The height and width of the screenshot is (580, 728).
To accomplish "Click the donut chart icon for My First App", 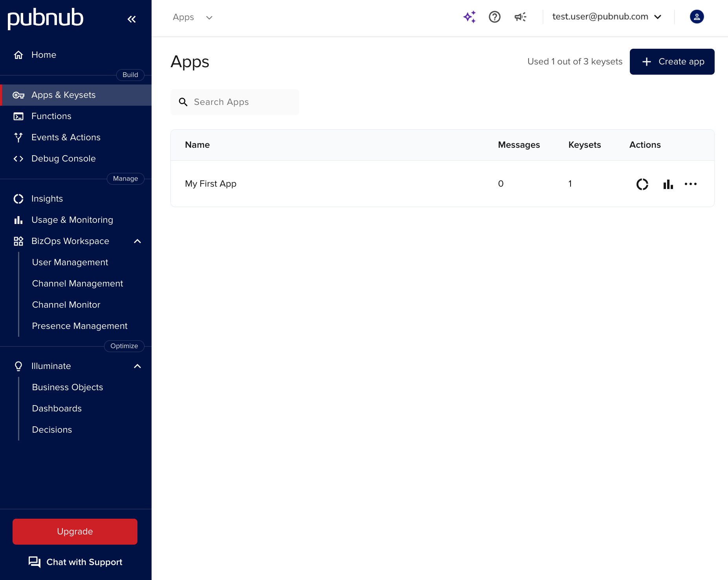I will click(642, 184).
